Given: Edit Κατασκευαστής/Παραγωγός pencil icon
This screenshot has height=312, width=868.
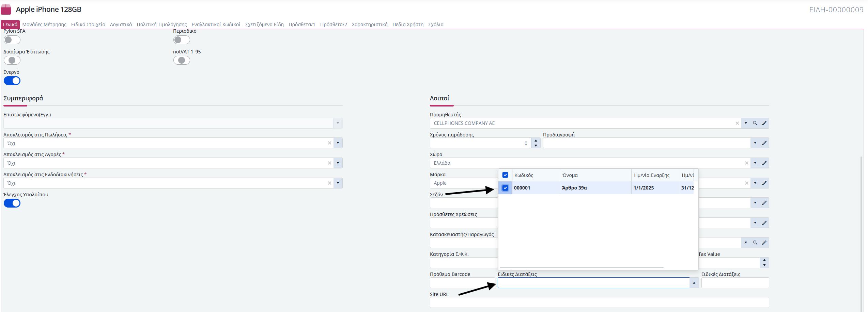Looking at the screenshot, I should [764, 243].
